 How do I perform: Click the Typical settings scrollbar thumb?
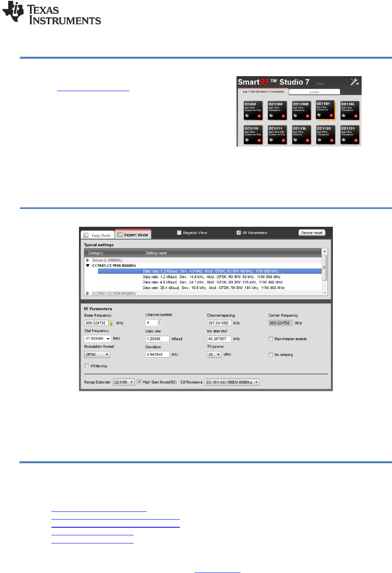tap(324, 267)
